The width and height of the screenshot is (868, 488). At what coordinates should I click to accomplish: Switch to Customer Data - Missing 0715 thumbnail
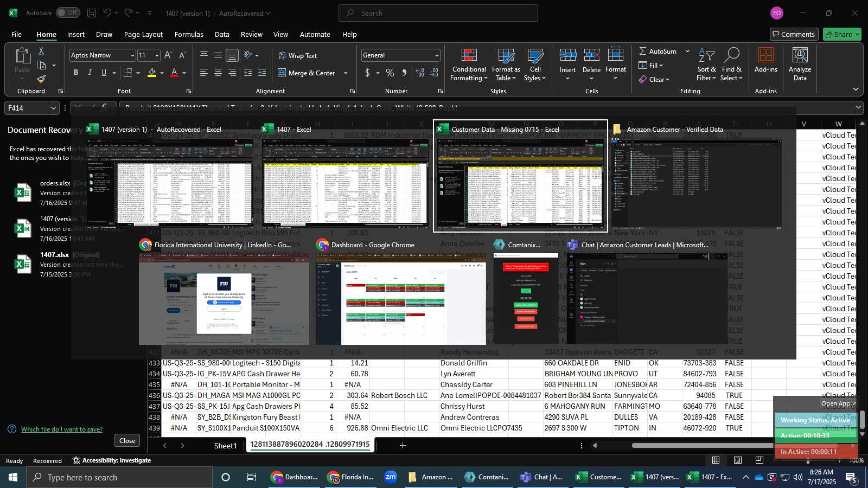(x=520, y=176)
